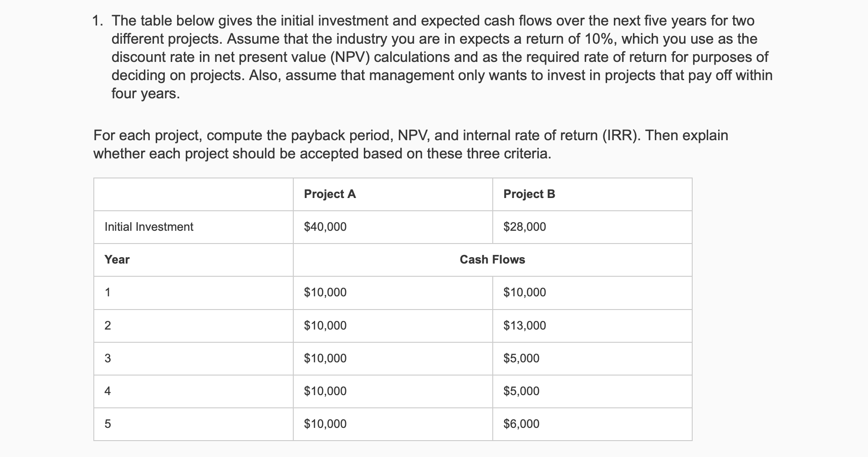This screenshot has width=868, height=457.
Task: Click Project B's $28,000 initial investment
Action: pyautogui.click(x=525, y=227)
